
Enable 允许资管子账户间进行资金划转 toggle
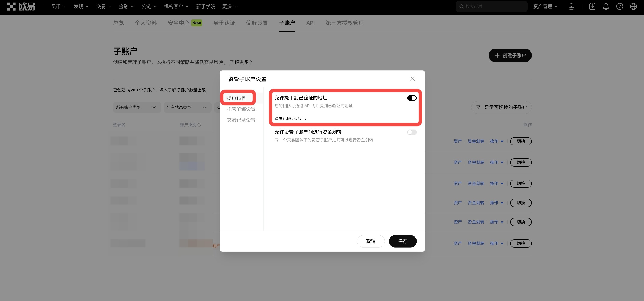point(412,132)
